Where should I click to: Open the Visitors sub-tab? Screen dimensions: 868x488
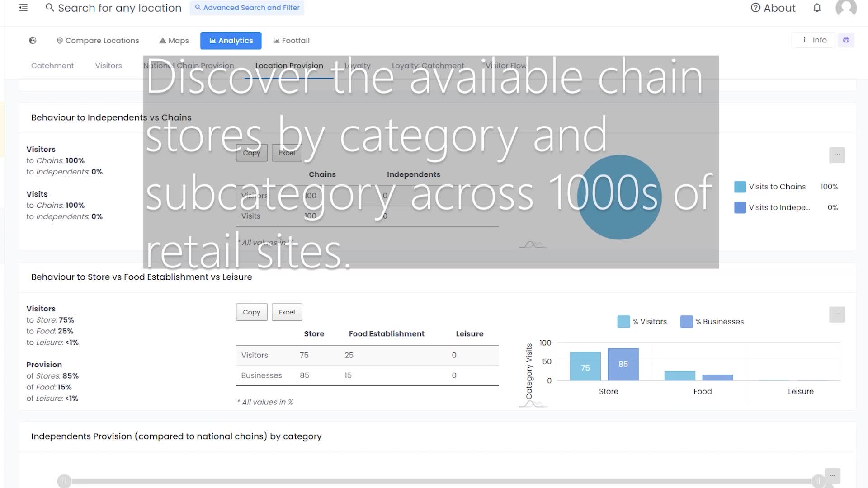108,66
